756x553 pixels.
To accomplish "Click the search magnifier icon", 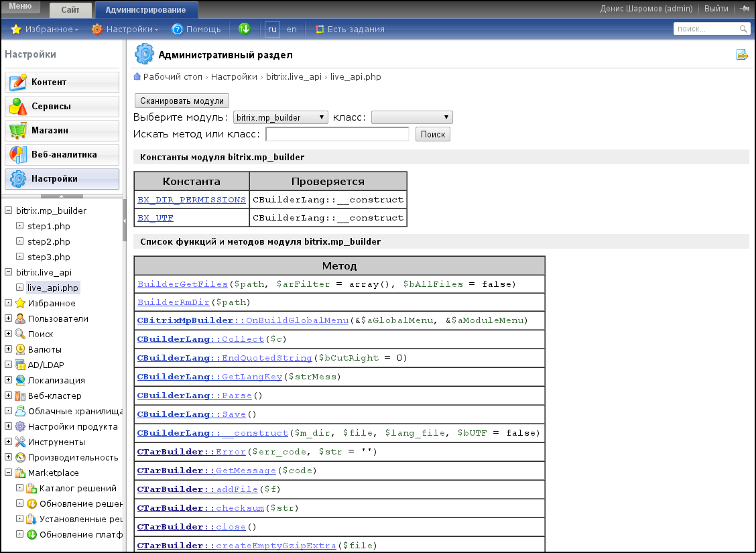I will click(743, 29).
